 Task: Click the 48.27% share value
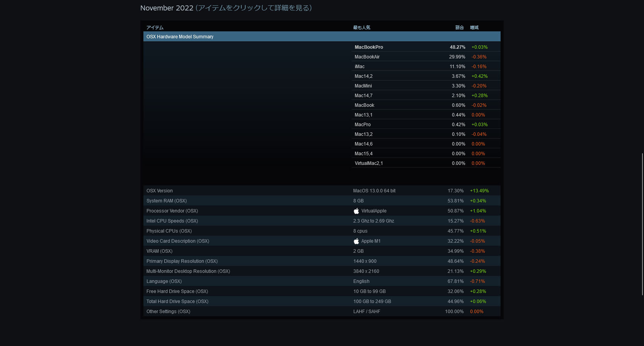(458, 47)
